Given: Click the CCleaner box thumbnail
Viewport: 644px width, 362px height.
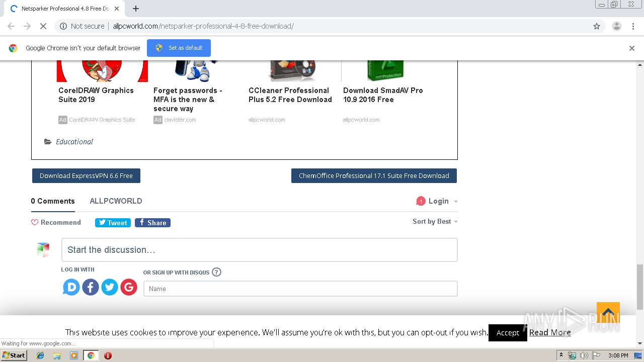Looking at the screenshot, I should tap(292, 71).
